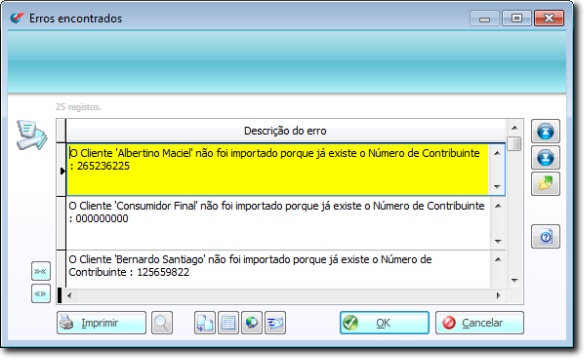
Task: Open the help question mark icon
Action: (545, 236)
